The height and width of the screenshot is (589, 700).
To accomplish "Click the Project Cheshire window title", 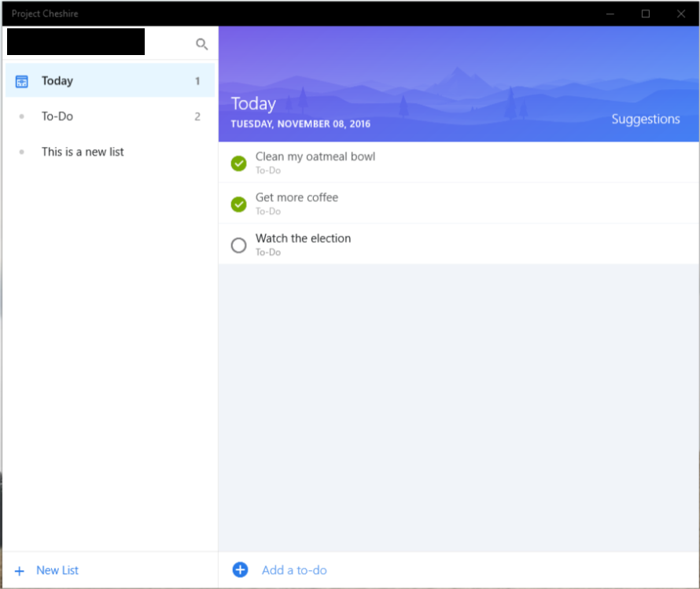I will coord(45,14).
